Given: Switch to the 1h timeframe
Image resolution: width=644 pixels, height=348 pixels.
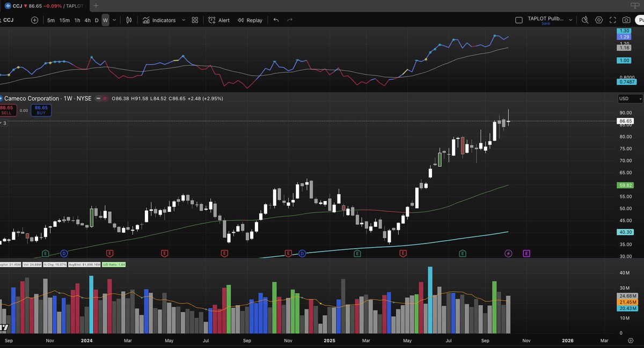Looking at the screenshot, I should click(77, 20).
